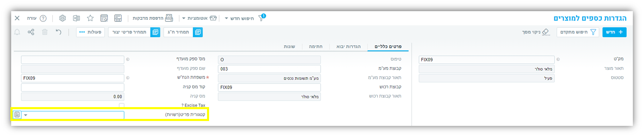Click the share icon
The image size is (644, 137).
31,32
